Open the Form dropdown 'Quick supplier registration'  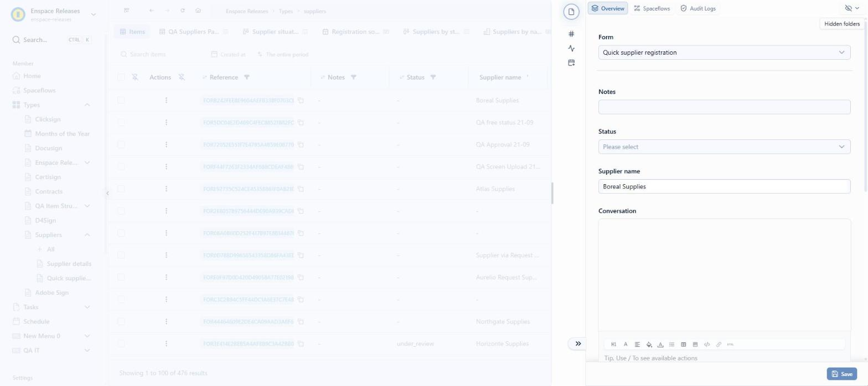click(724, 53)
